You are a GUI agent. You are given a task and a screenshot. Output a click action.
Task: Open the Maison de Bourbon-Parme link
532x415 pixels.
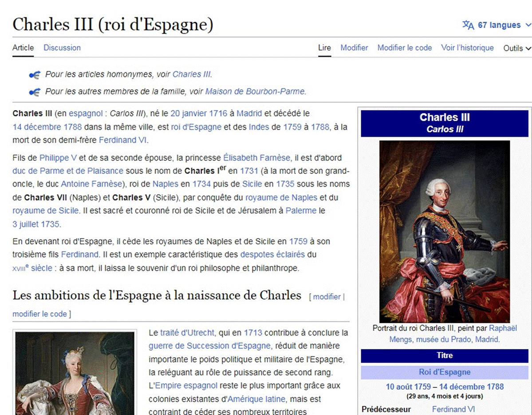pyautogui.click(x=255, y=91)
